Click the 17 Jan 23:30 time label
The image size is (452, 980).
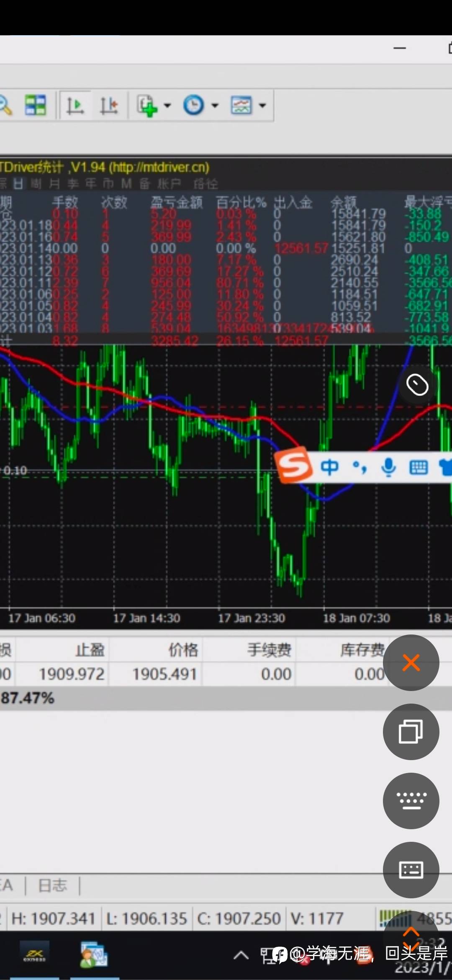click(x=252, y=618)
